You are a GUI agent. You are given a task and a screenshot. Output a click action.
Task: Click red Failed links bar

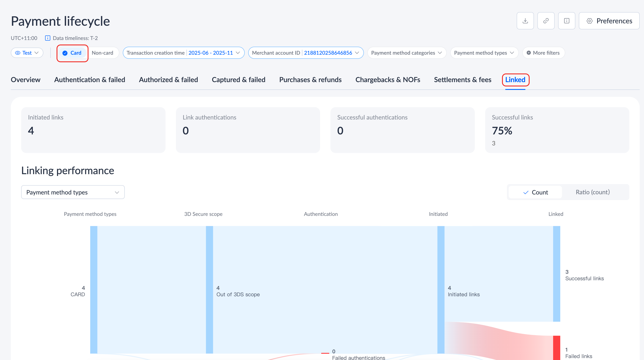pos(557,348)
